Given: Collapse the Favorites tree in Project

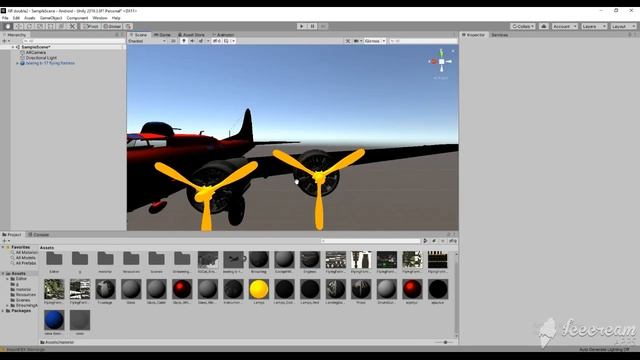Looking at the screenshot, I should (x=3, y=247).
